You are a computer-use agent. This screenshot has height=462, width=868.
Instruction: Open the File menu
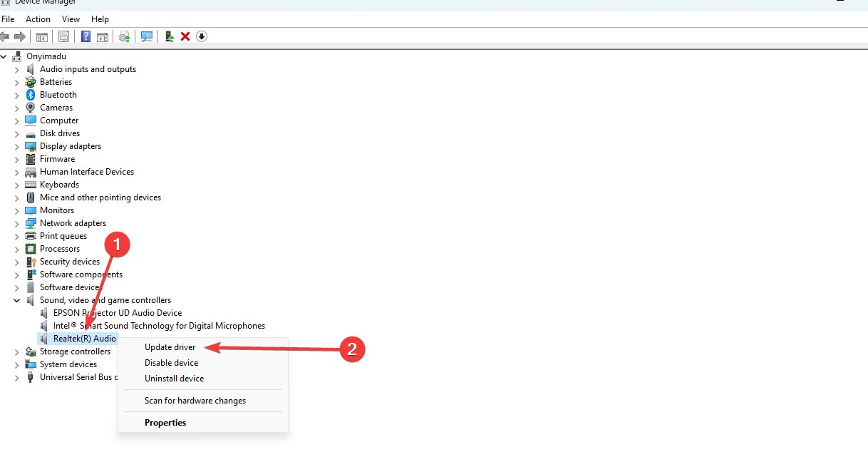[x=8, y=19]
